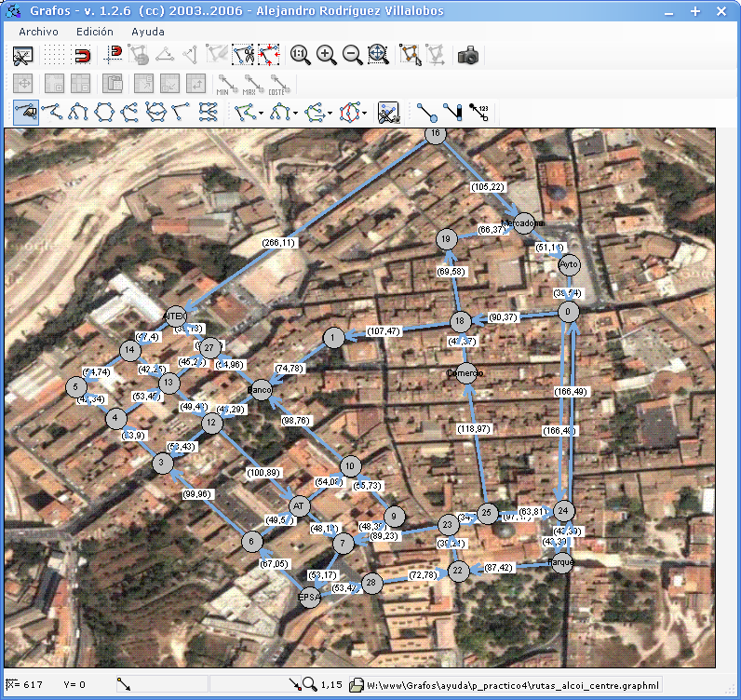The width and height of the screenshot is (741, 700).
Task: Expand the red polygon graph dropdown arrow
Action: pyautogui.click(x=365, y=114)
